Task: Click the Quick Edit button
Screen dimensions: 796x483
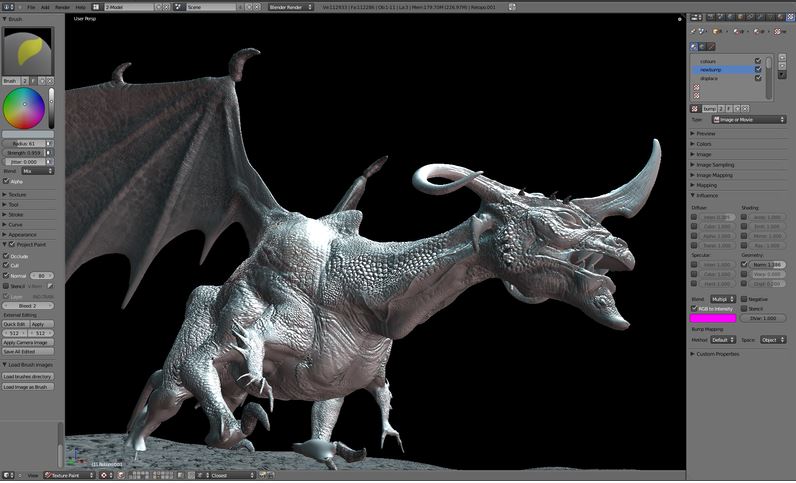Action: tap(15, 324)
